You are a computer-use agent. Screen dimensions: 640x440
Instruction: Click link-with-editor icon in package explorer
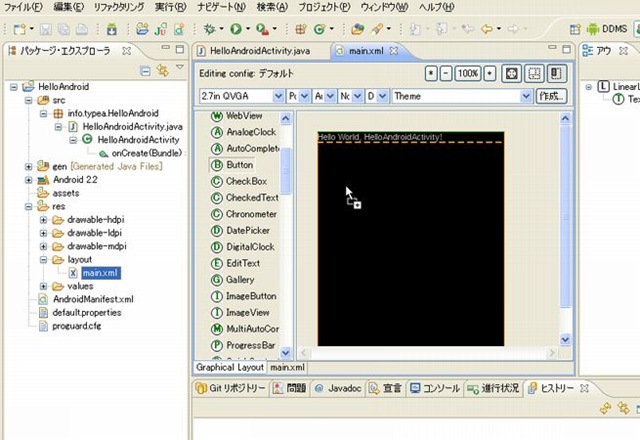[162, 69]
